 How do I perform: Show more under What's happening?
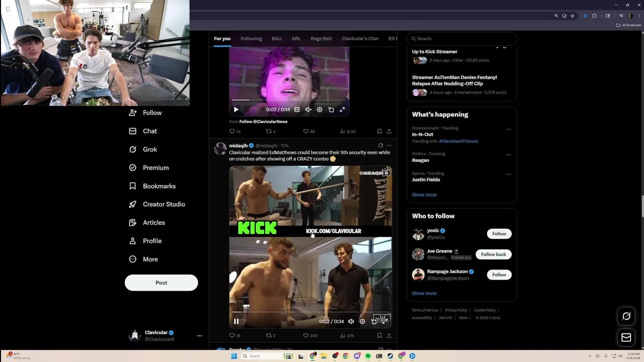[x=424, y=195]
